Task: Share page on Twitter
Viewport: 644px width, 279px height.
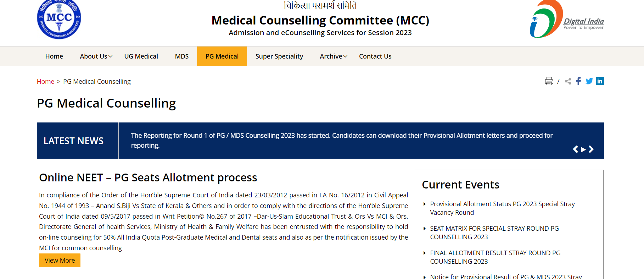Action: pos(589,81)
